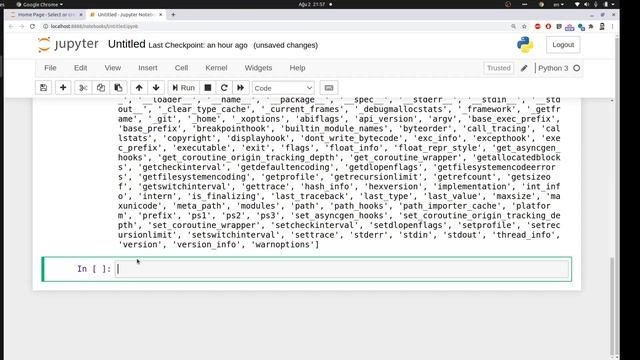This screenshot has width=640, height=360.
Task: Copy selected cells icon
Action: [101, 88]
